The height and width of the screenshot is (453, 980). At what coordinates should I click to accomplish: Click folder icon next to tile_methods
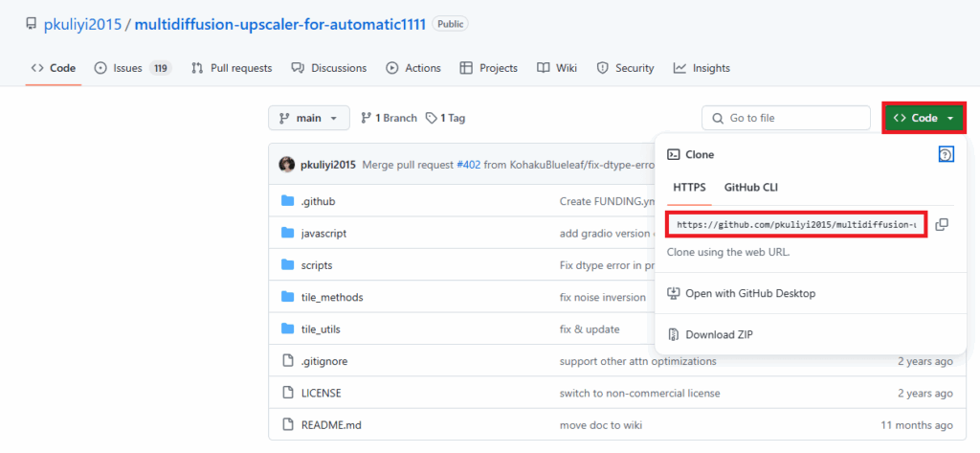point(287,297)
